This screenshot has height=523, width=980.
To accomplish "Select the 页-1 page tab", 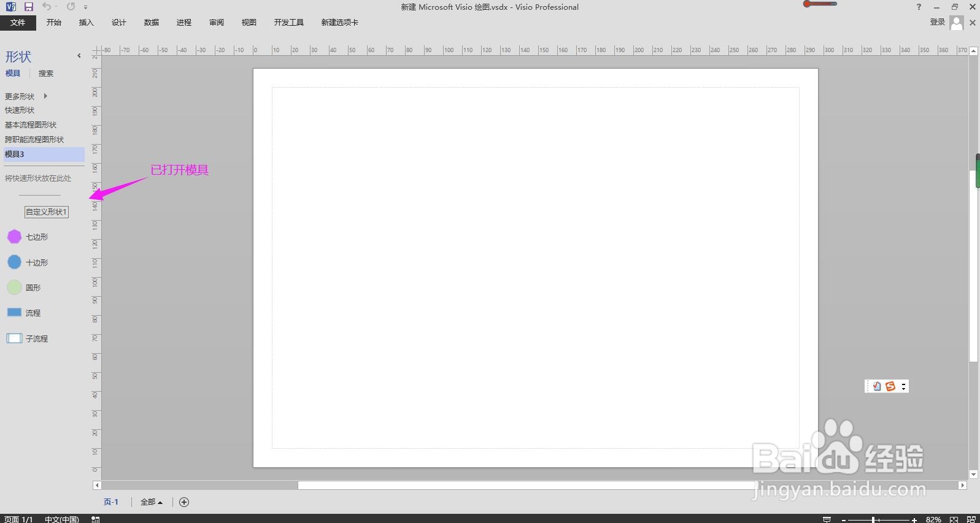I will point(111,502).
